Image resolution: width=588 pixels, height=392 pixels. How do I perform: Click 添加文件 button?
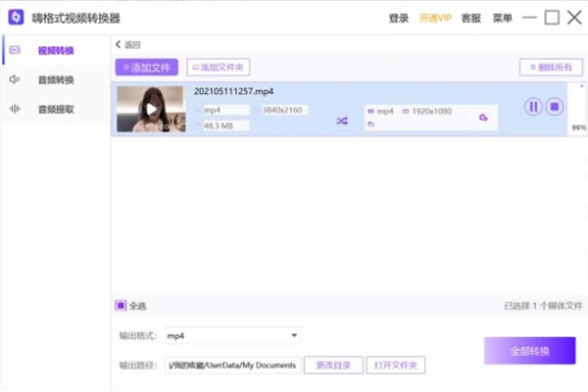click(147, 68)
